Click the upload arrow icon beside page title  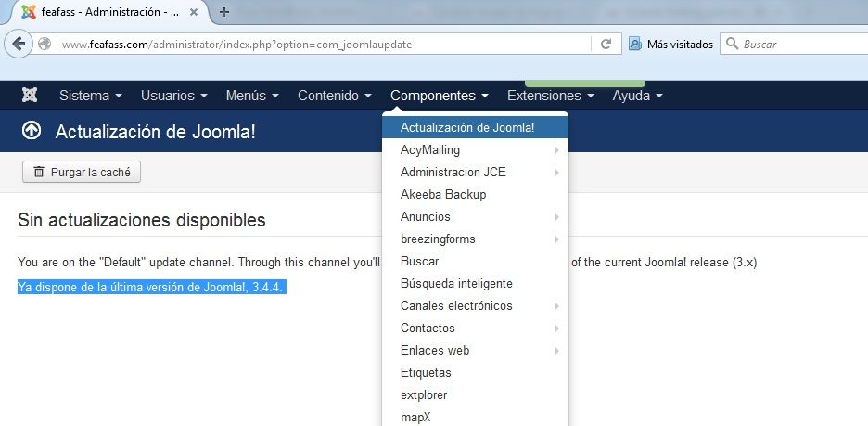pos(31,131)
